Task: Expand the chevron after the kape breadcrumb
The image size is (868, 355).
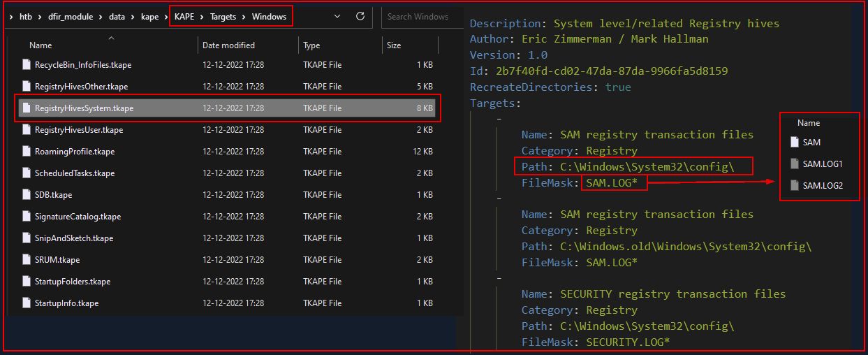Action: 166,17
